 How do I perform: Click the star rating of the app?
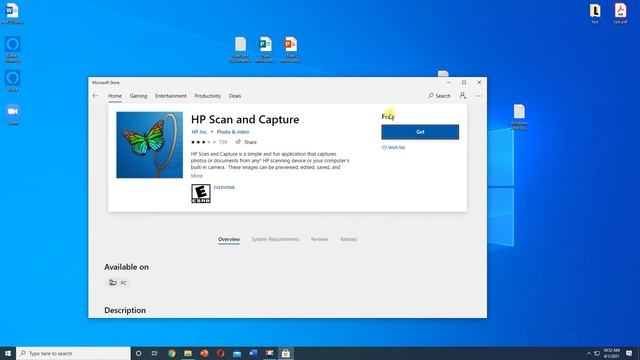coord(203,142)
